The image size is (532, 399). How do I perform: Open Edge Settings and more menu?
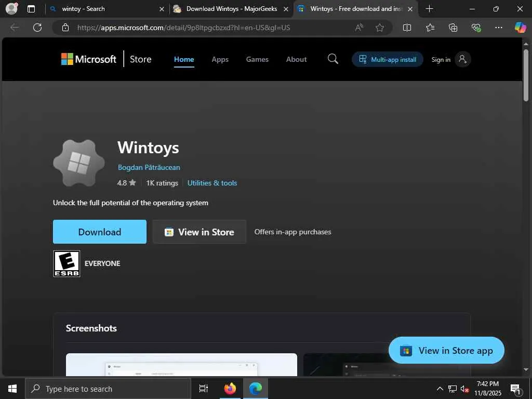click(x=498, y=28)
